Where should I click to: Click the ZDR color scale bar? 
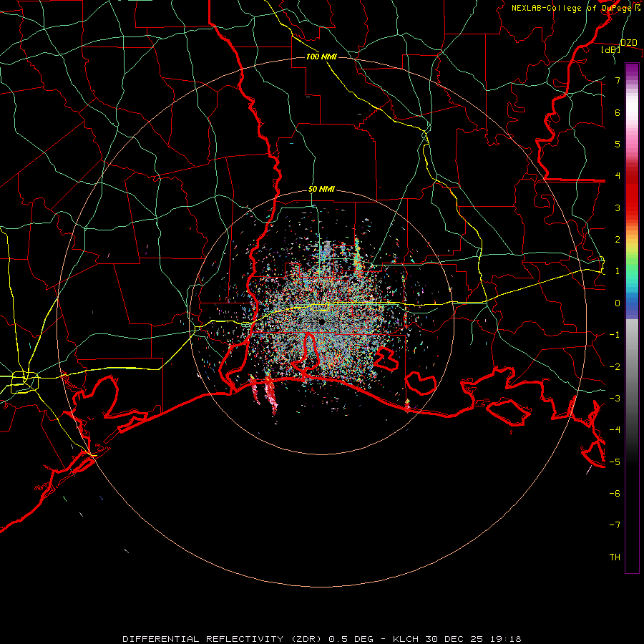pos(632,318)
